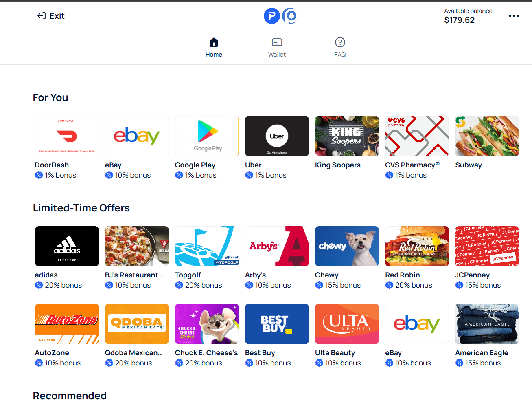Switch to the Wallet tab
532x405 pixels.
tap(277, 48)
